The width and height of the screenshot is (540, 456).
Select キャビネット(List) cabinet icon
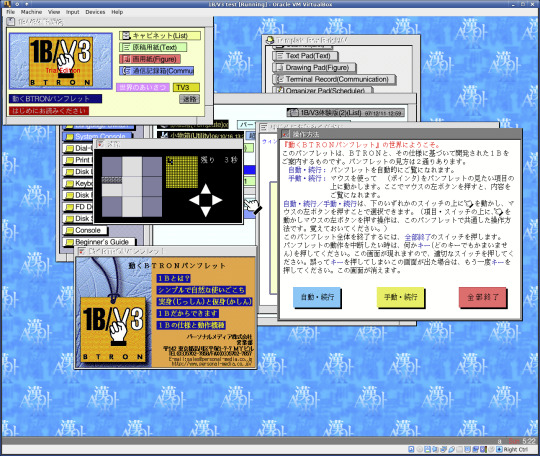[160, 35]
